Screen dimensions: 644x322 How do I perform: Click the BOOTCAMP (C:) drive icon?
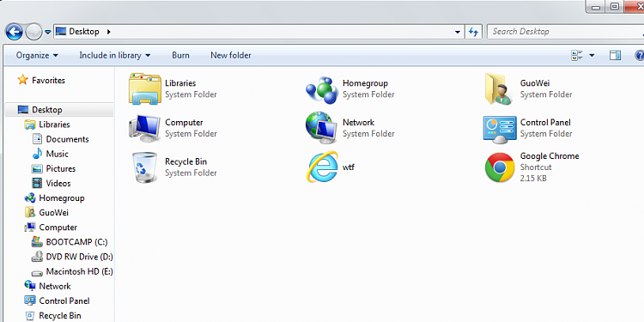[x=37, y=242]
